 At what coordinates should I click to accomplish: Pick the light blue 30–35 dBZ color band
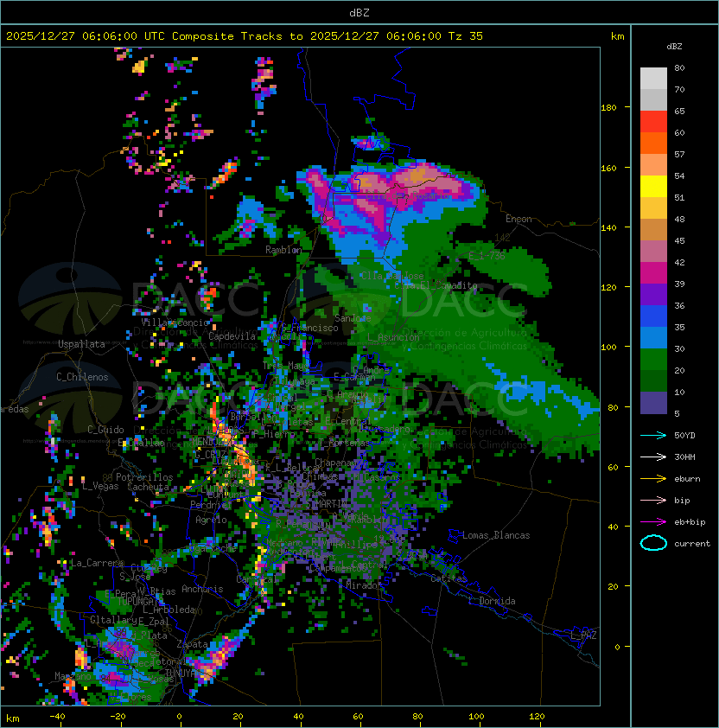click(653, 338)
